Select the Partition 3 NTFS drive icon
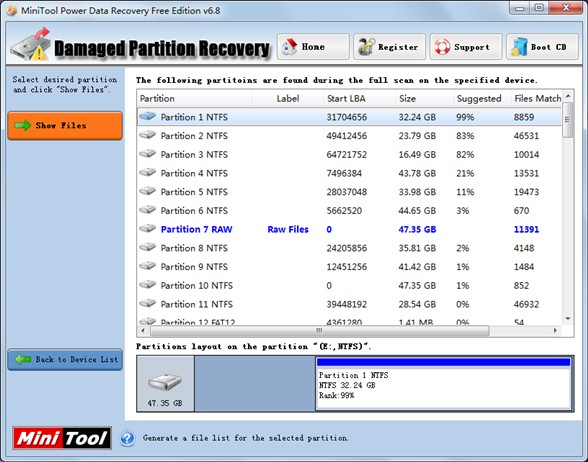 pos(147,154)
